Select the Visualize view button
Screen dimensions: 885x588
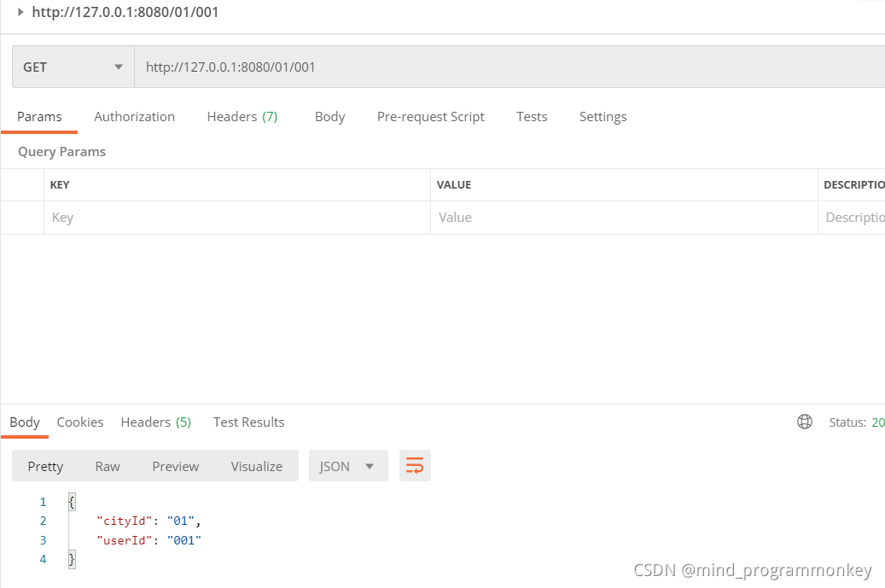[257, 466]
